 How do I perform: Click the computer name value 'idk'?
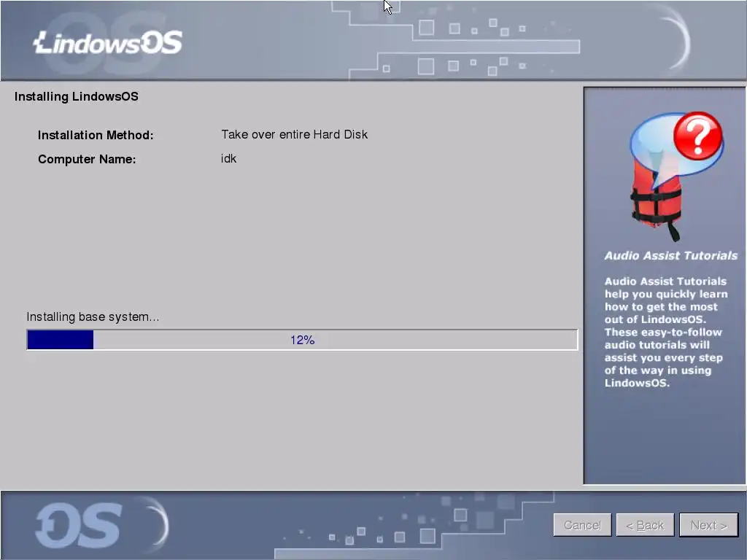[x=228, y=158]
